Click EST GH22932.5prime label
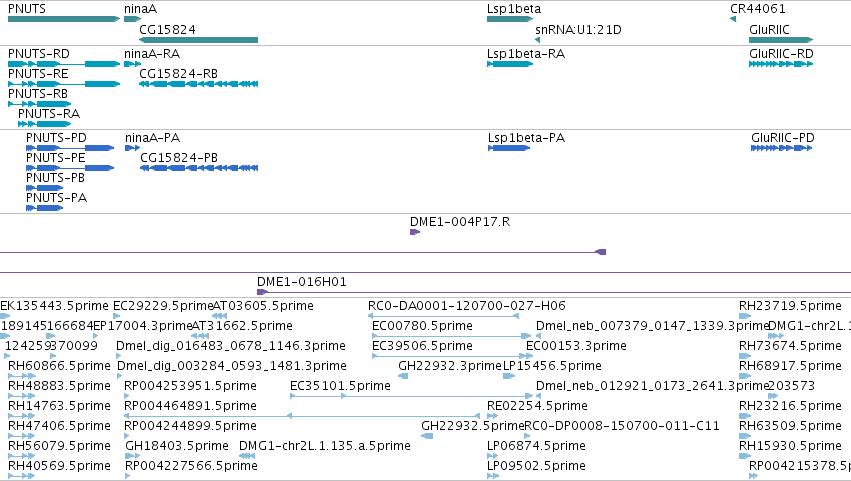The width and height of the screenshot is (851, 481). pos(473,426)
